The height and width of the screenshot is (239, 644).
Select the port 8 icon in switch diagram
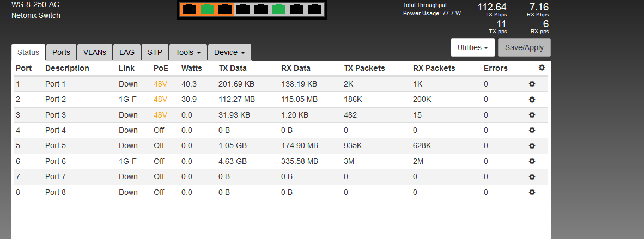click(x=315, y=9)
